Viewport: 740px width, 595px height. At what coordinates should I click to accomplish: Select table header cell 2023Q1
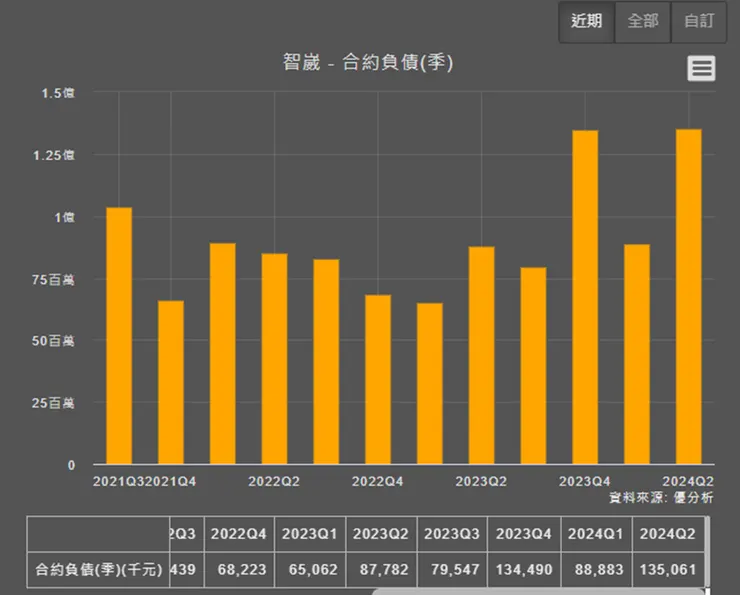(310, 534)
